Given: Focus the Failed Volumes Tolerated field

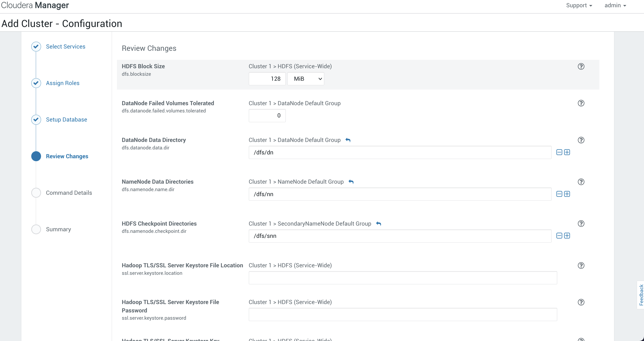Looking at the screenshot, I should point(267,116).
